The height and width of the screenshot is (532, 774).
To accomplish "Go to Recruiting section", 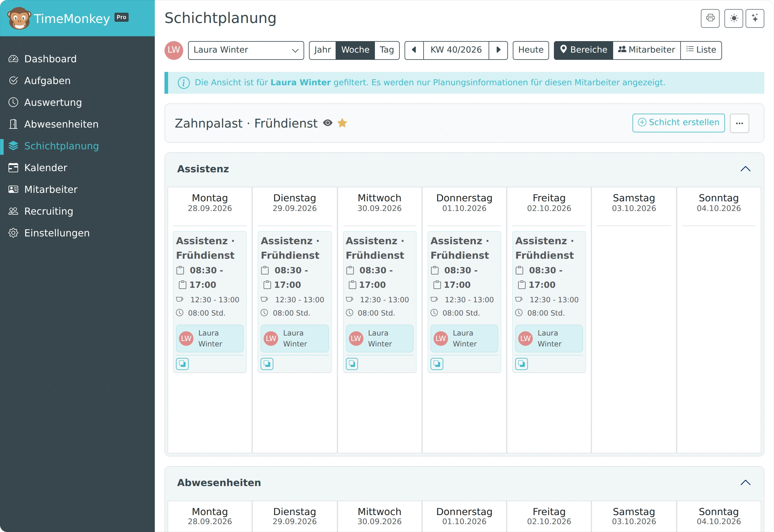I will (77, 211).
